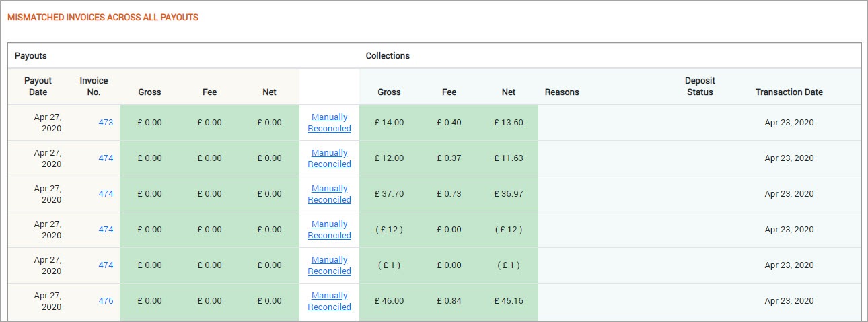Select collections fee value £ 0.40

tap(449, 123)
